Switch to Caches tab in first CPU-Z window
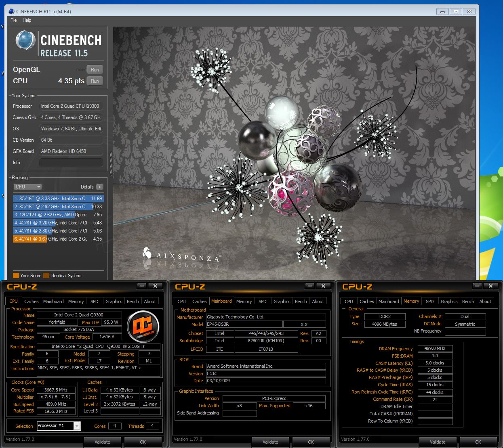Image resolution: width=503 pixels, height=448 pixels. tap(32, 301)
